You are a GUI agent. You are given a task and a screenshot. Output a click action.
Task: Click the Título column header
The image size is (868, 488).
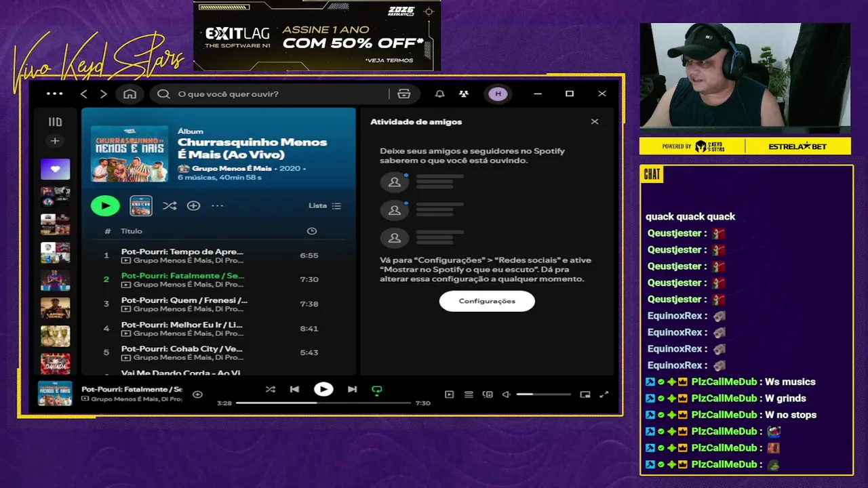click(x=132, y=231)
